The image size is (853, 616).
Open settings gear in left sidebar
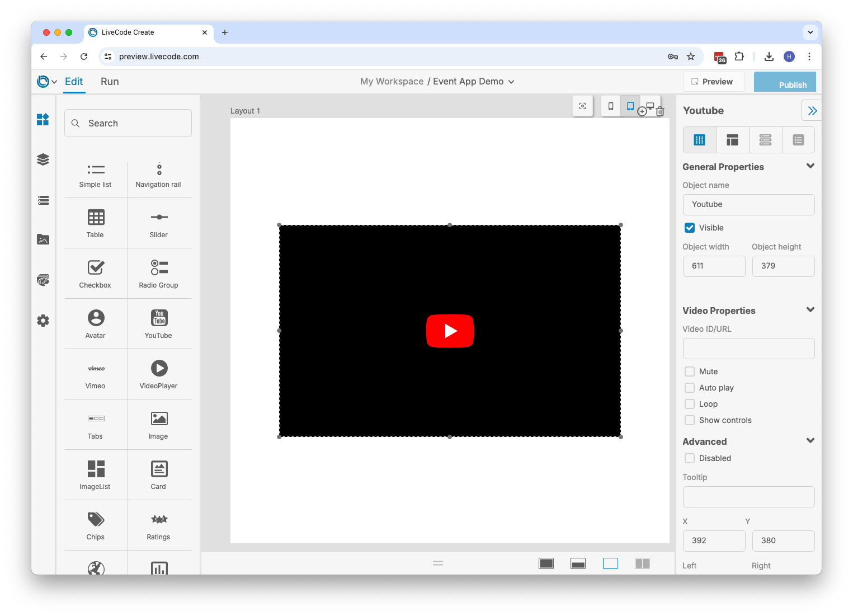pyautogui.click(x=43, y=321)
